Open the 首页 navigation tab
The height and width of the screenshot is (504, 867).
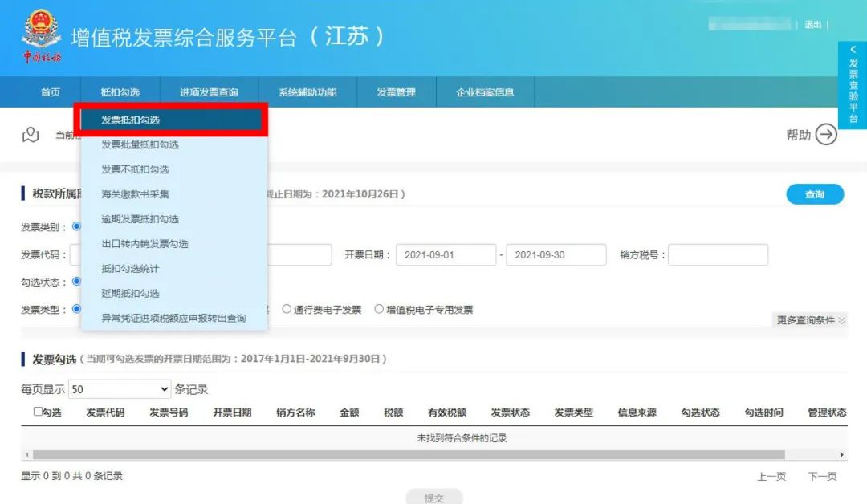coord(51,92)
